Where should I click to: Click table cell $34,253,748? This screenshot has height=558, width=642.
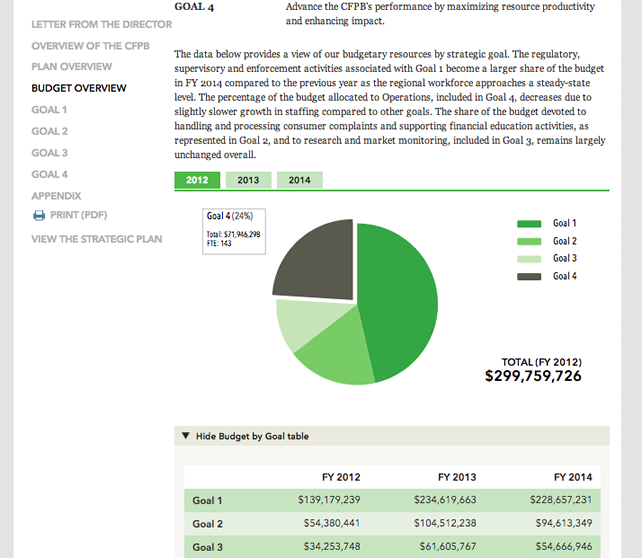[332, 547]
